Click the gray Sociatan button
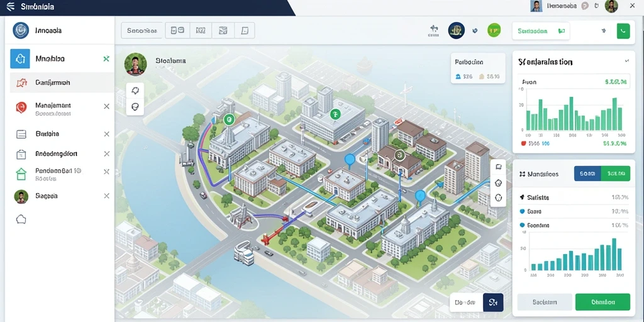This screenshot has width=644, height=322. click(545, 302)
